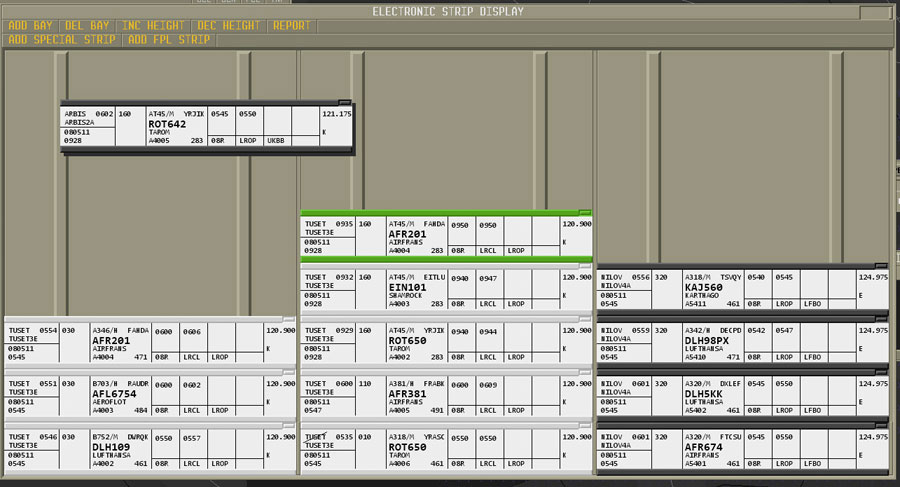Click the UKBB field on the ROT642 strip
Image resolution: width=900 pixels, height=487 pixels.
276,141
